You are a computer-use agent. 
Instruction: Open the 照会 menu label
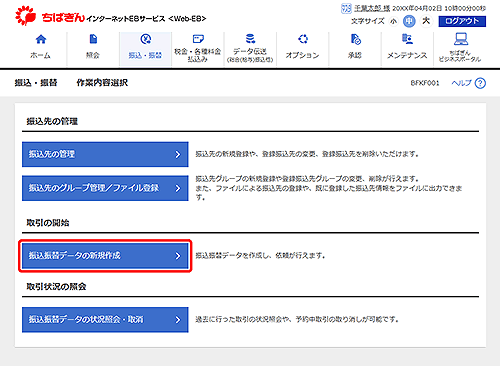tap(93, 55)
